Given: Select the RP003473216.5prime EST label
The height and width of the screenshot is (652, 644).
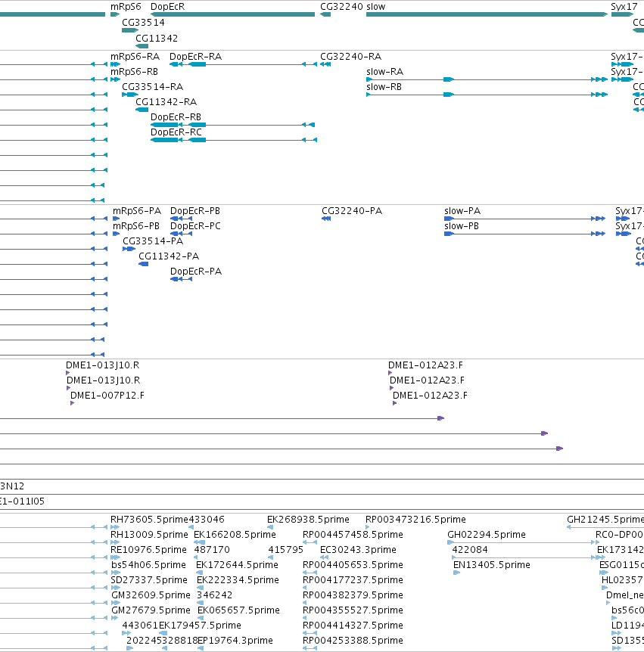Looking at the screenshot, I should point(415,520).
